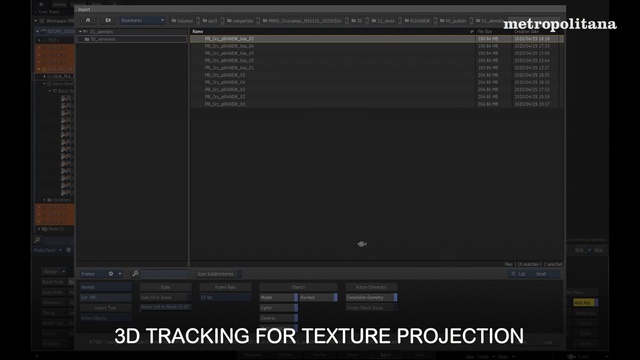Toggle the Normals button
This screenshot has height=360, width=640.
[x=318, y=298]
